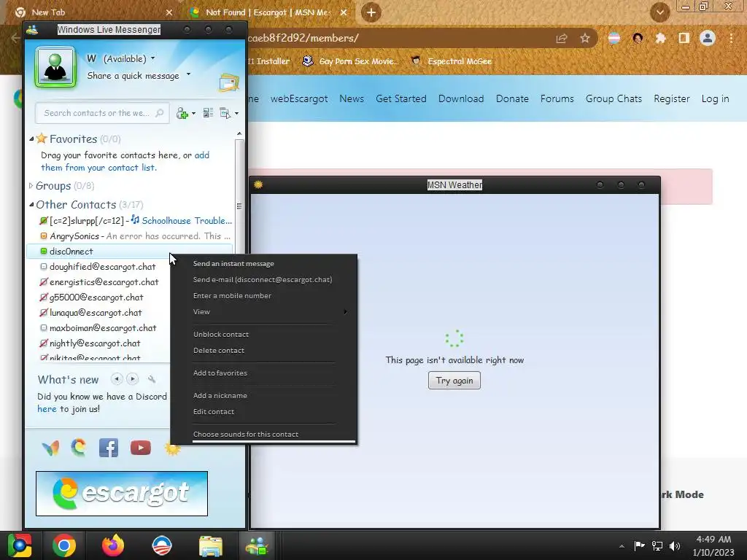
Task: Bookmark this page with star icon
Action: pyautogui.click(x=585, y=39)
